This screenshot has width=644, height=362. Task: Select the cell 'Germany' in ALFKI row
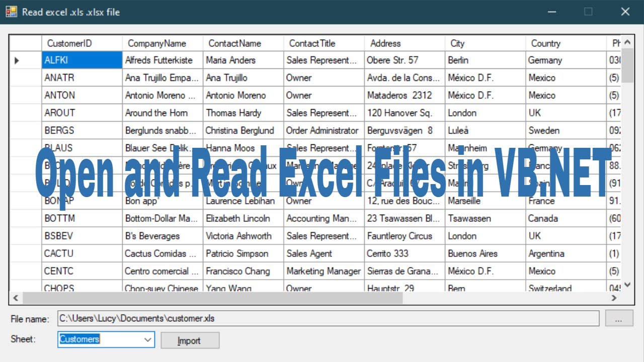tap(566, 60)
